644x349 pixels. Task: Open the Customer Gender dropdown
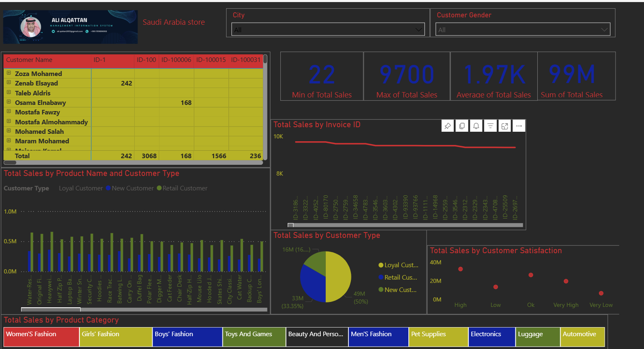point(604,30)
